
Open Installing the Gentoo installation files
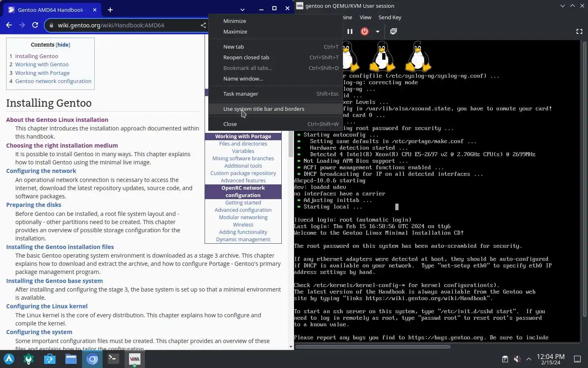(60, 247)
